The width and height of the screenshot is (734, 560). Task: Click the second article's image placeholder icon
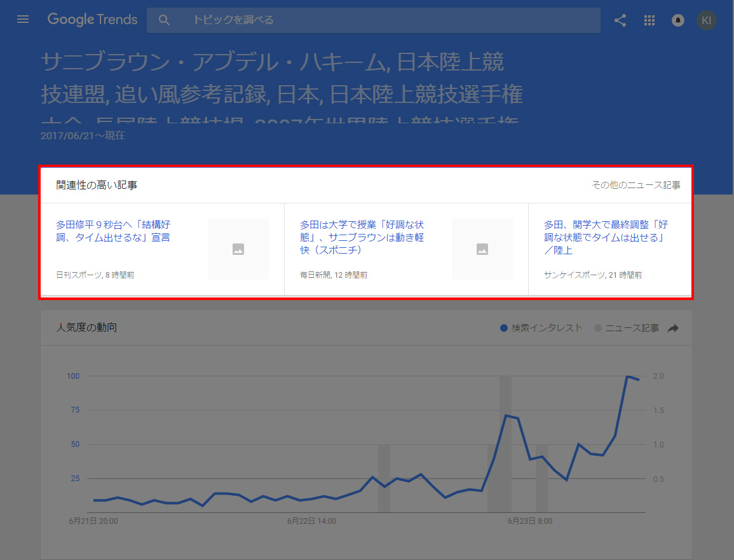click(482, 249)
